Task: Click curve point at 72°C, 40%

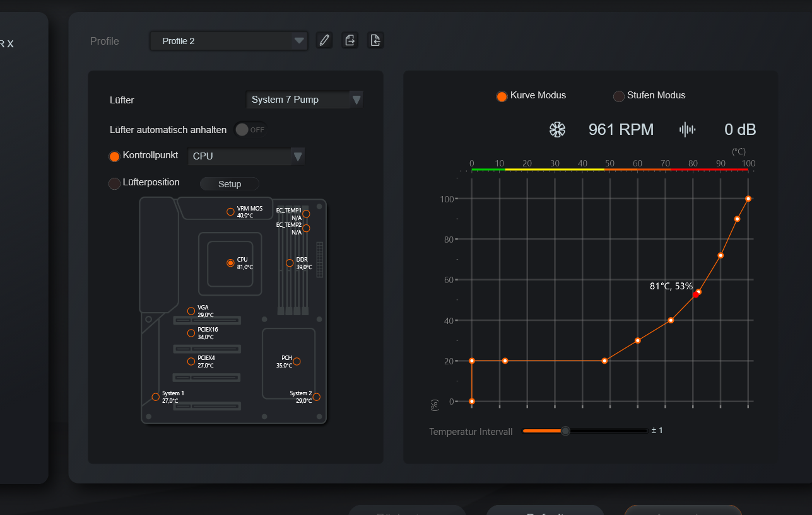Action: [671, 320]
